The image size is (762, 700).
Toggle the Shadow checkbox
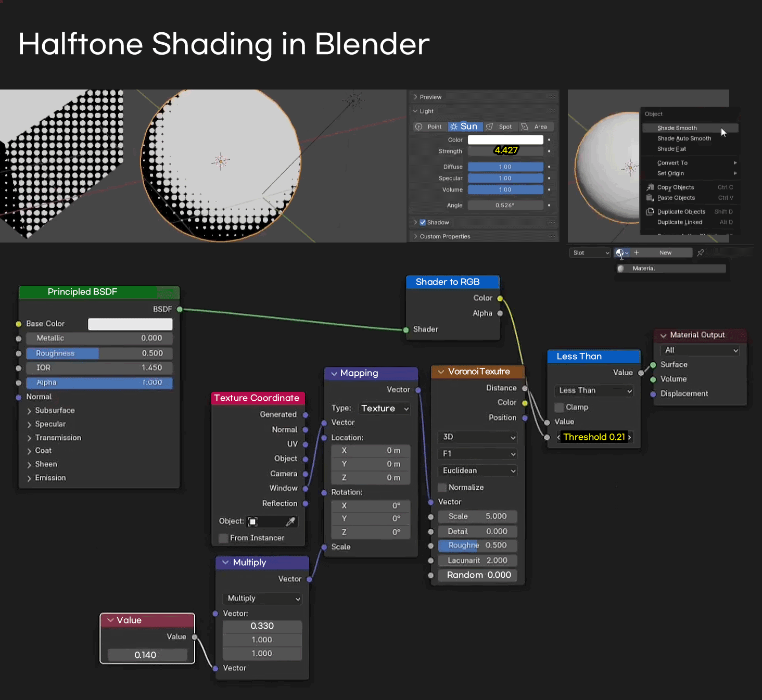point(423,222)
